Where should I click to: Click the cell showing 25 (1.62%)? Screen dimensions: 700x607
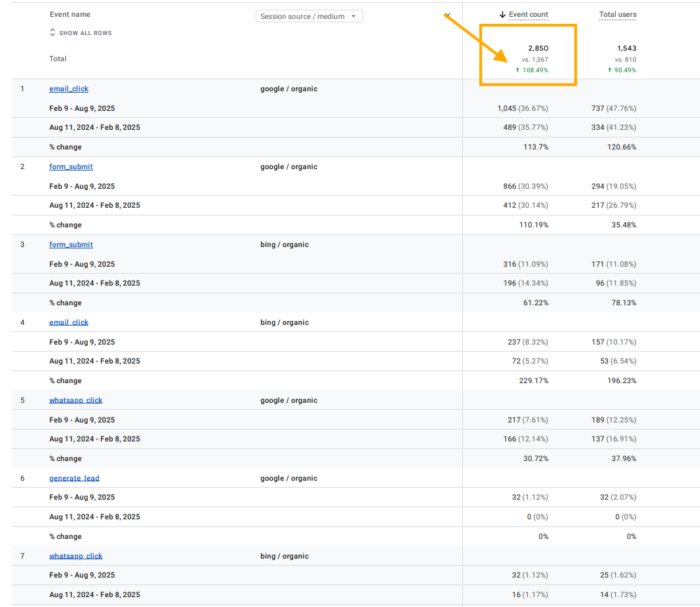tap(619, 575)
